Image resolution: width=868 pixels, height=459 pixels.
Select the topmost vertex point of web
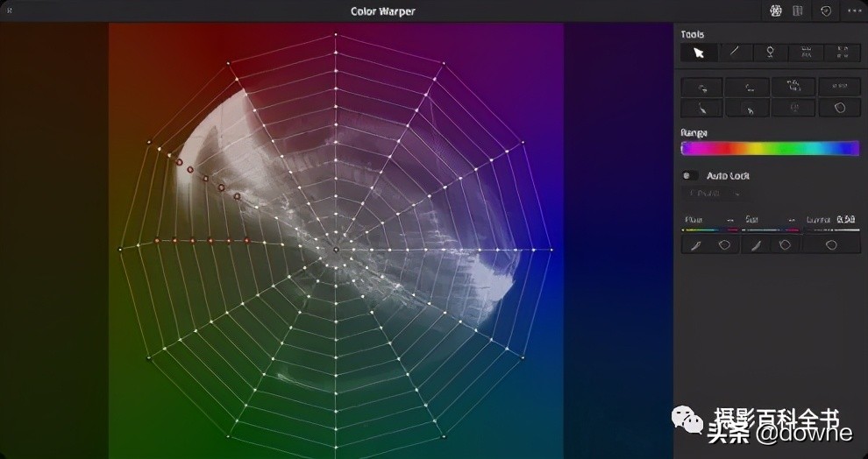pos(336,34)
